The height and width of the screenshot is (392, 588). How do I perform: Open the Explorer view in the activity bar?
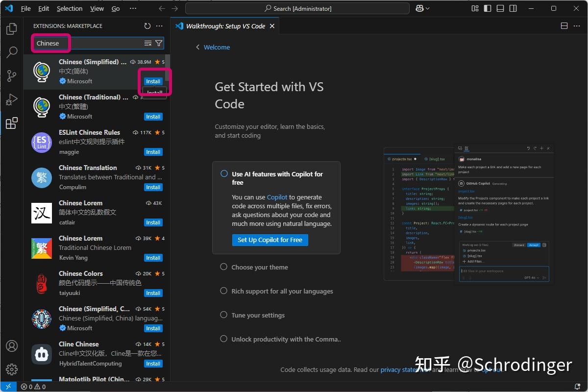[12, 29]
